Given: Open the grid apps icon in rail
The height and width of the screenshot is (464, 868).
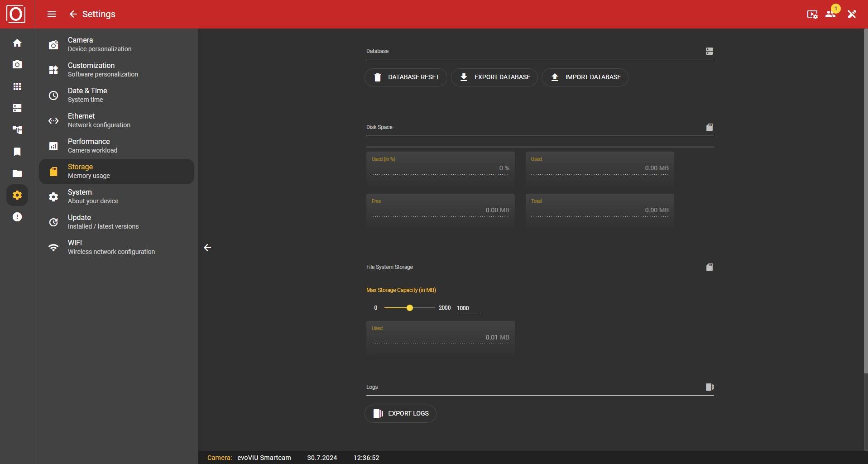Looking at the screenshot, I should pyautogui.click(x=17, y=86).
